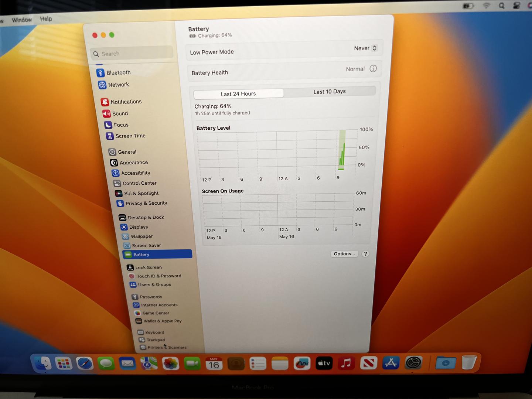532x399 pixels.
Task: Open Spotlight search from the menu bar
Action: click(x=501, y=6)
